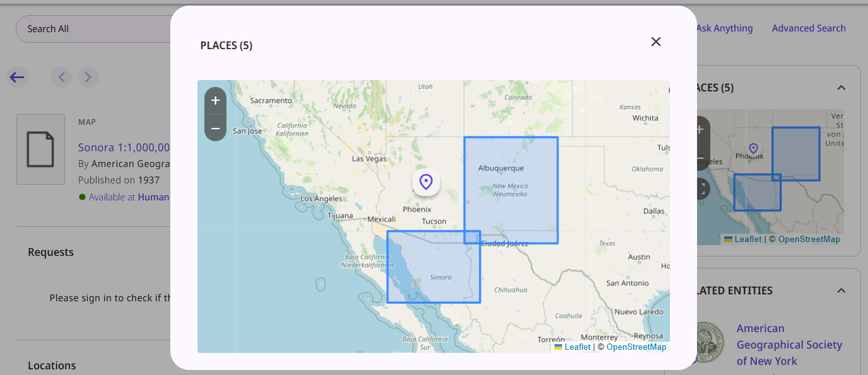Click the next record chevron
This screenshot has width=868, height=375.
(88, 76)
